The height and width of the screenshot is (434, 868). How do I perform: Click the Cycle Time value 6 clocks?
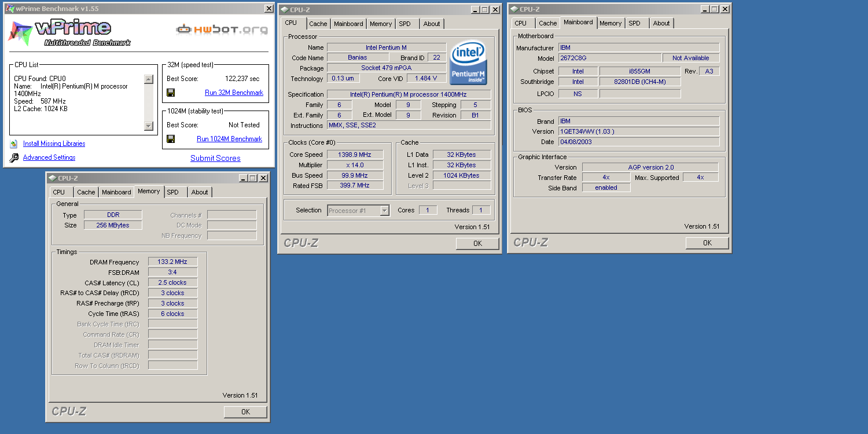click(x=172, y=314)
